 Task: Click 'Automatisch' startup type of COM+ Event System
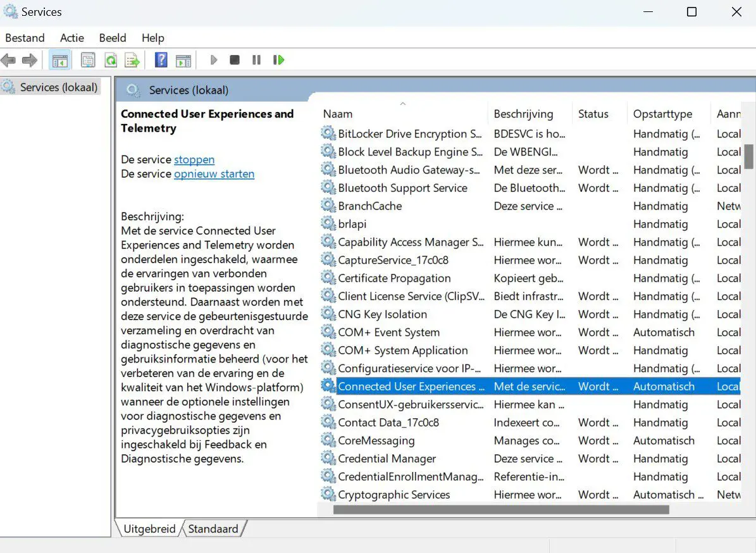coord(664,332)
